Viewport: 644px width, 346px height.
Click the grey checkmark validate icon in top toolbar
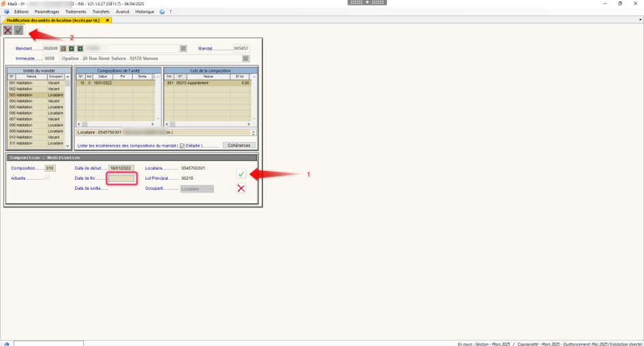(x=18, y=30)
